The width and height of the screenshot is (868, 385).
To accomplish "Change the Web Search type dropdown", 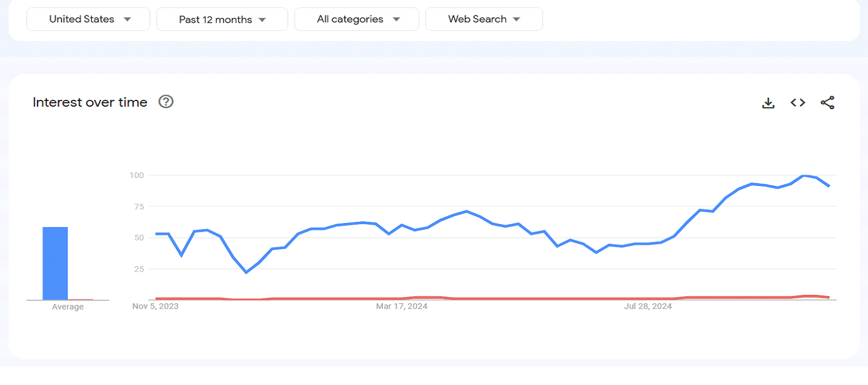I will point(484,19).
